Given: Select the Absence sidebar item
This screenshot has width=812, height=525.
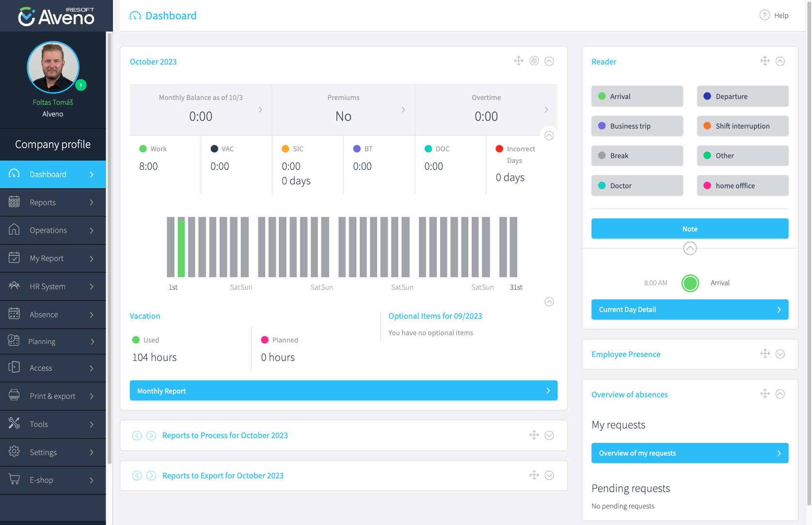Looking at the screenshot, I should (53, 315).
